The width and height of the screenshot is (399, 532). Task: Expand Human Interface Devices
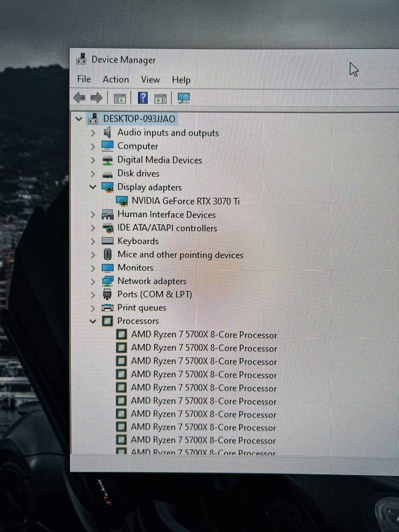93,215
